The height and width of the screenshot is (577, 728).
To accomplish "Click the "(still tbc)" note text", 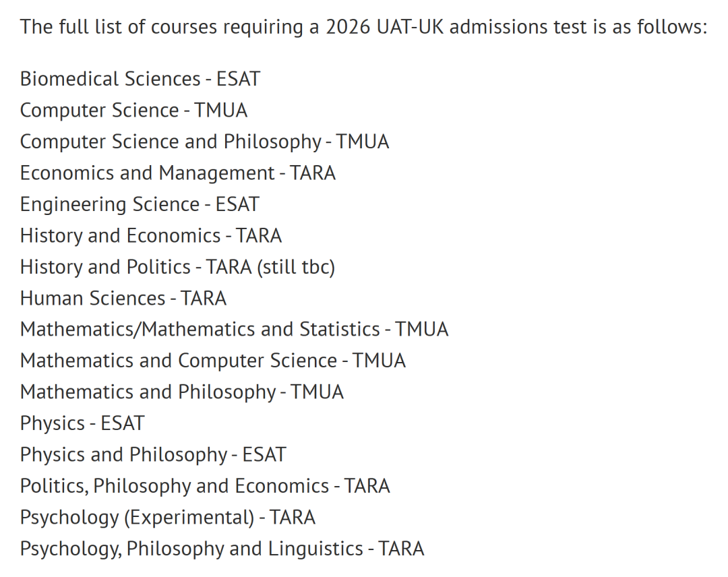I will pyautogui.click(x=295, y=267).
